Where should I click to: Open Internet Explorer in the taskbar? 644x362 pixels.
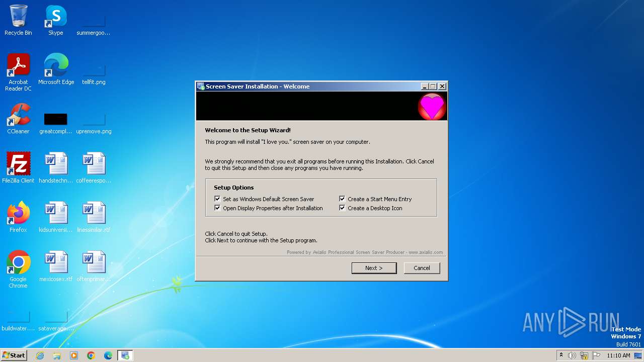pos(40,355)
